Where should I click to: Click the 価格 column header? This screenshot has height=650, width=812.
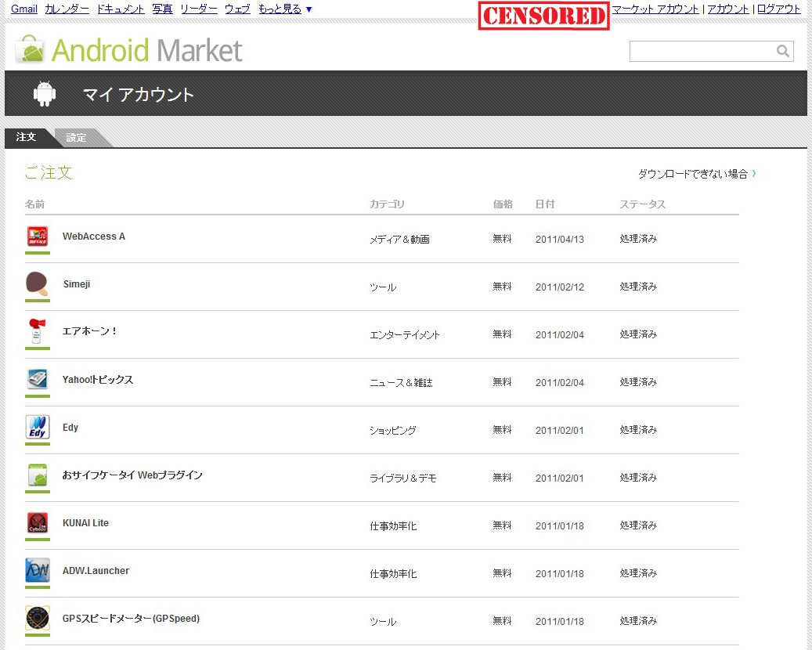[x=503, y=204]
